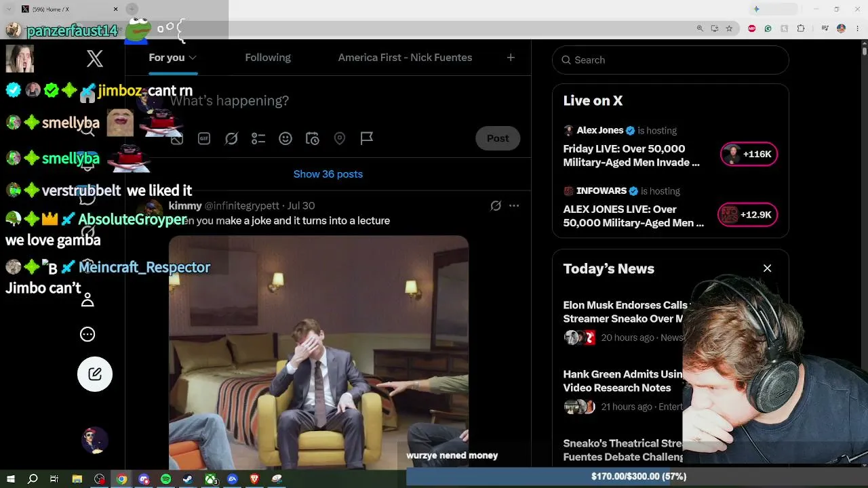Open the Windows Start menu
Viewport: 868px width, 488px height.
11,479
